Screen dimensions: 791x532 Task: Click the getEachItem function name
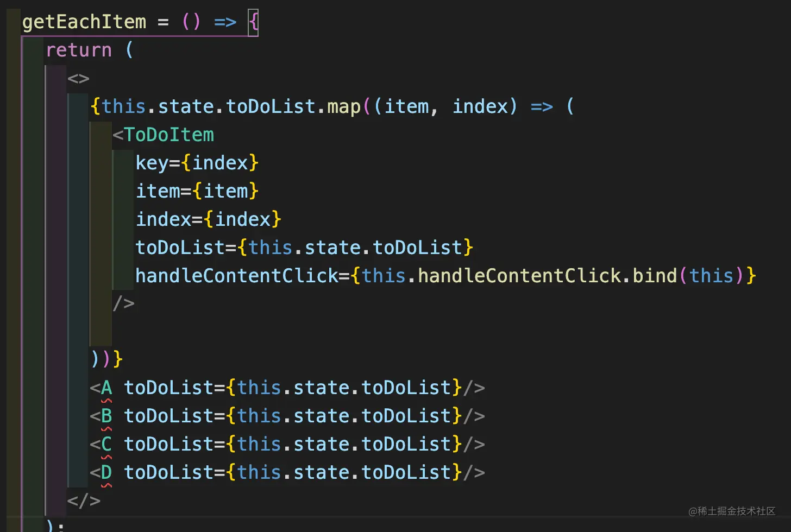click(84, 22)
